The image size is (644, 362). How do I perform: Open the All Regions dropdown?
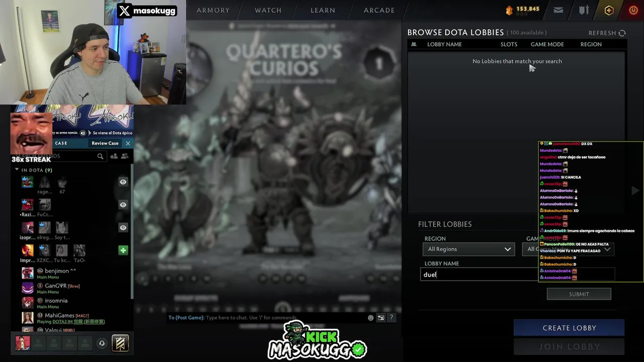(x=469, y=249)
